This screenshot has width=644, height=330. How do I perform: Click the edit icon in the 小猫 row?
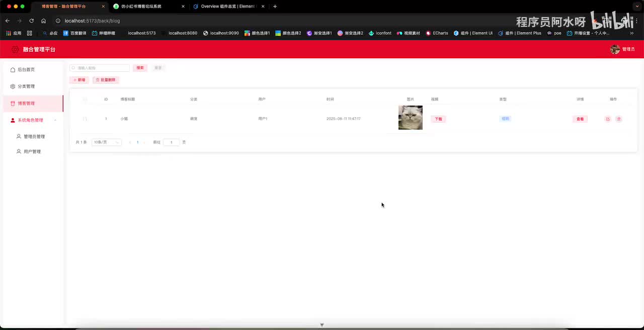pos(608,119)
